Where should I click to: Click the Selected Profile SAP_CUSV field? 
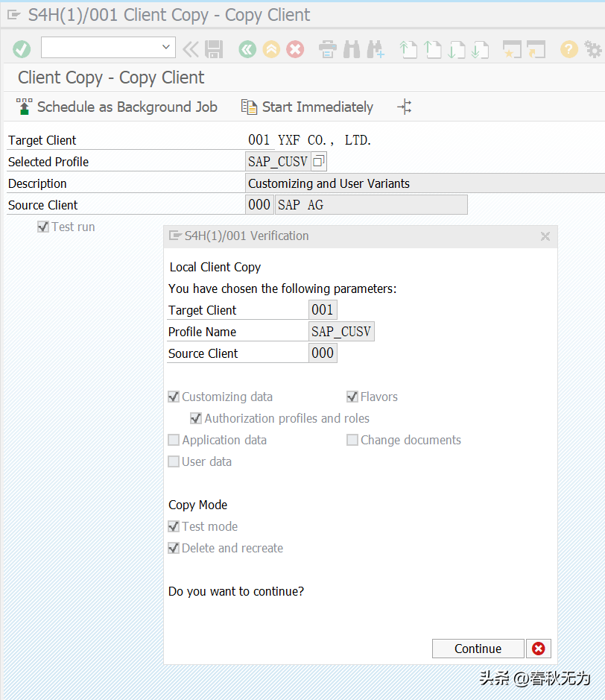pos(278,162)
